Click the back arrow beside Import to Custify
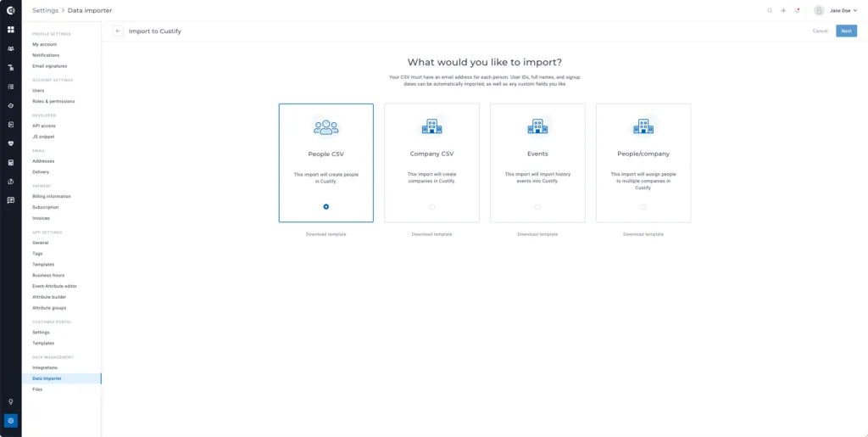 pyautogui.click(x=118, y=31)
